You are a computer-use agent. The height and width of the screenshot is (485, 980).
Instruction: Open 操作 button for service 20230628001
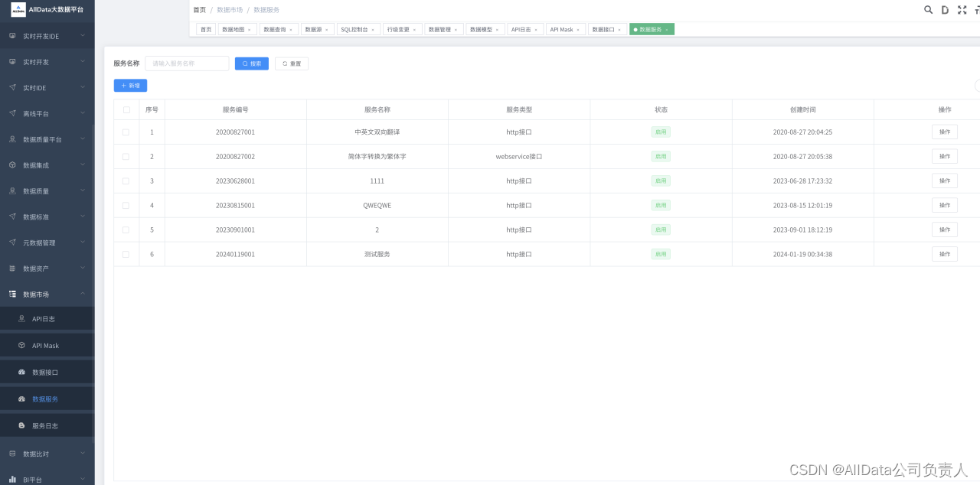click(x=945, y=181)
